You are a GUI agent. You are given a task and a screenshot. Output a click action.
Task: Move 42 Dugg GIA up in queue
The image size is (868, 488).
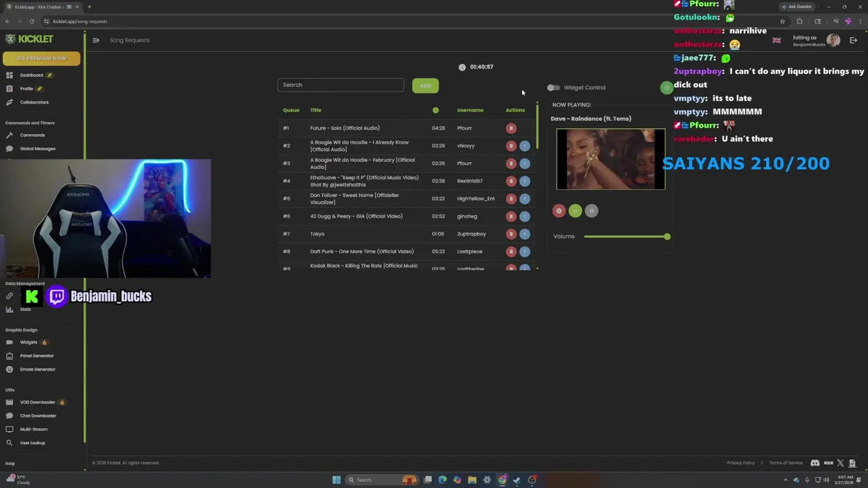coord(525,216)
